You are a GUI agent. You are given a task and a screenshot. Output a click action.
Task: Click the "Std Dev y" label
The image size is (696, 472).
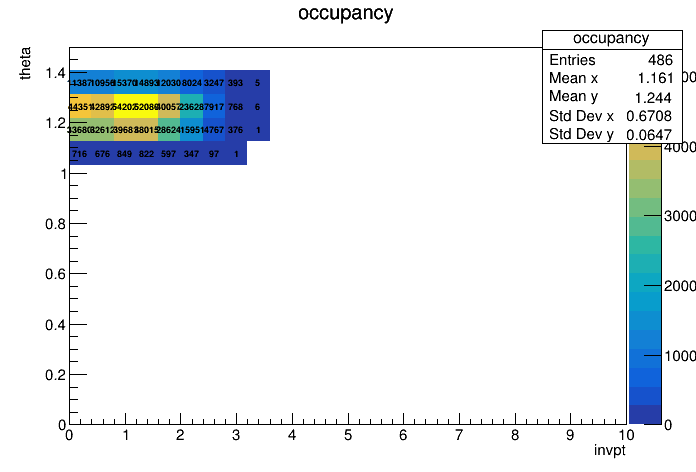click(x=581, y=134)
